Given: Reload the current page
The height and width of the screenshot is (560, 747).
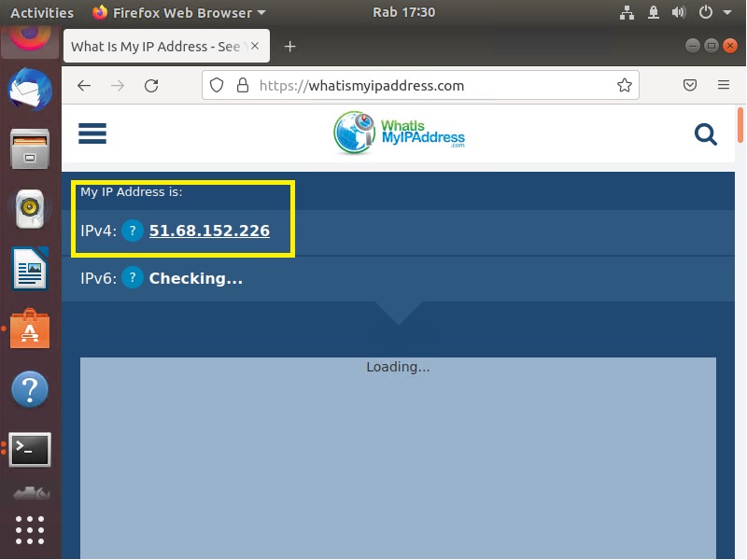Looking at the screenshot, I should tap(151, 86).
